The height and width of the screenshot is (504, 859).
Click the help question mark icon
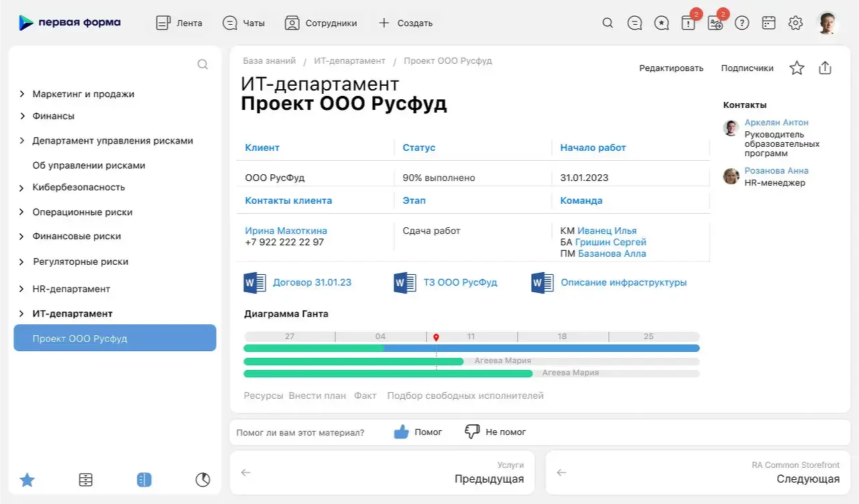(x=742, y=23)
